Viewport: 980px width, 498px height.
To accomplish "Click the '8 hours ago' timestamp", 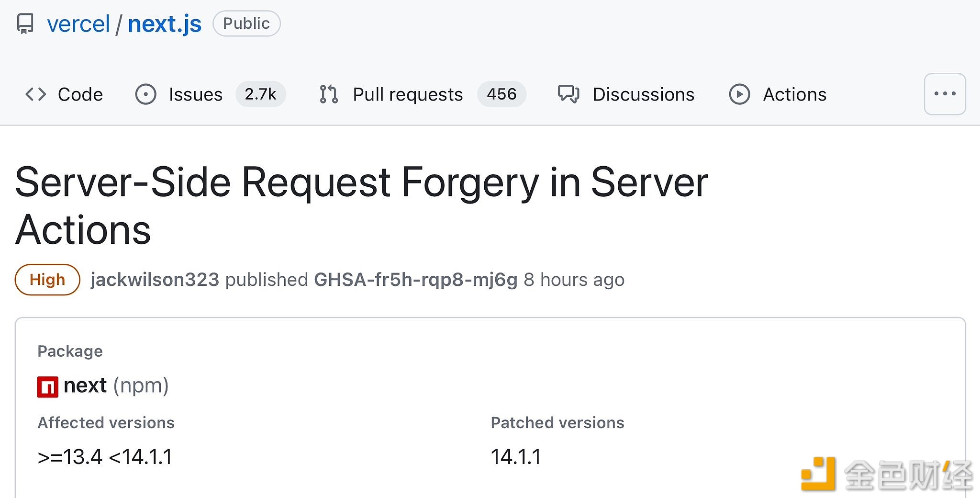I will [574, 280].
